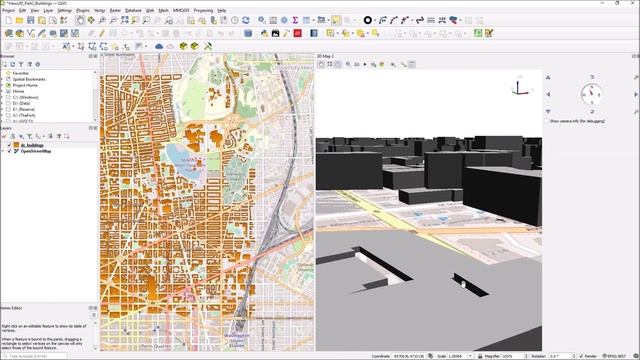Viewport: 640px width, 360px height.
Task: Open the Project menu
Action: click(9, 10)
